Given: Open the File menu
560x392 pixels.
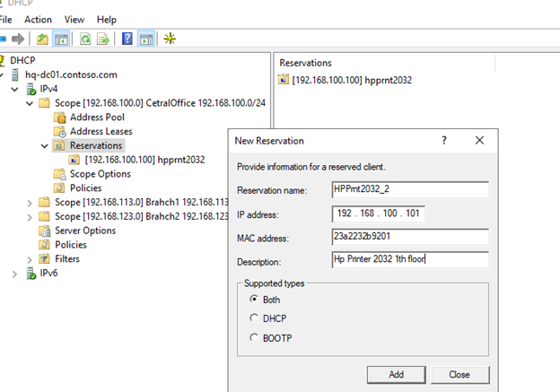Looking at the screenshot, I should pyautogui.click(x=5, y=20).
